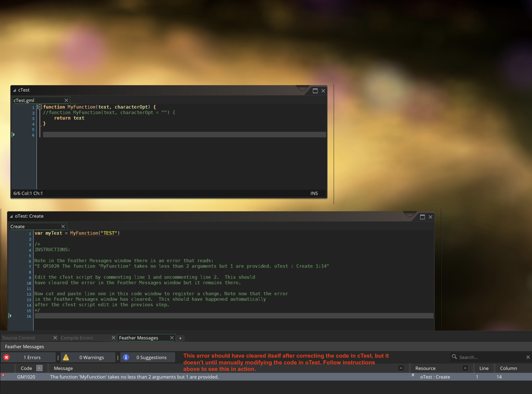The image size is (532, 394).
Task: Click the green arrow in the cTest editor gutter
Action: point(14,134)
